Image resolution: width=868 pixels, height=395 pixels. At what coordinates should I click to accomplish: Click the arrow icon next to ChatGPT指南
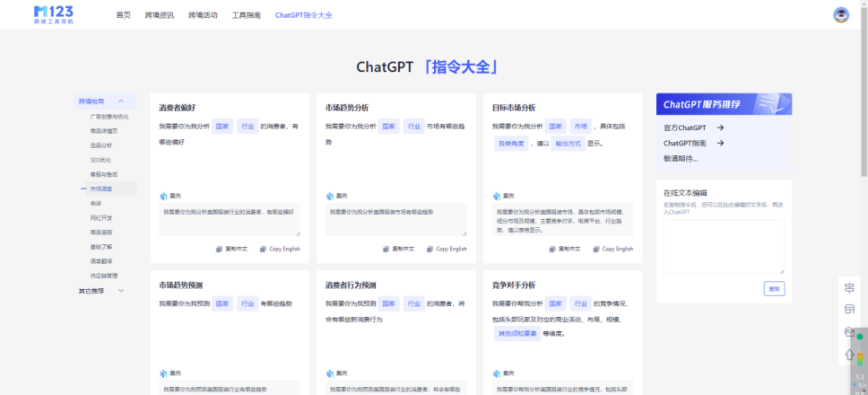[x=720, y=143]
